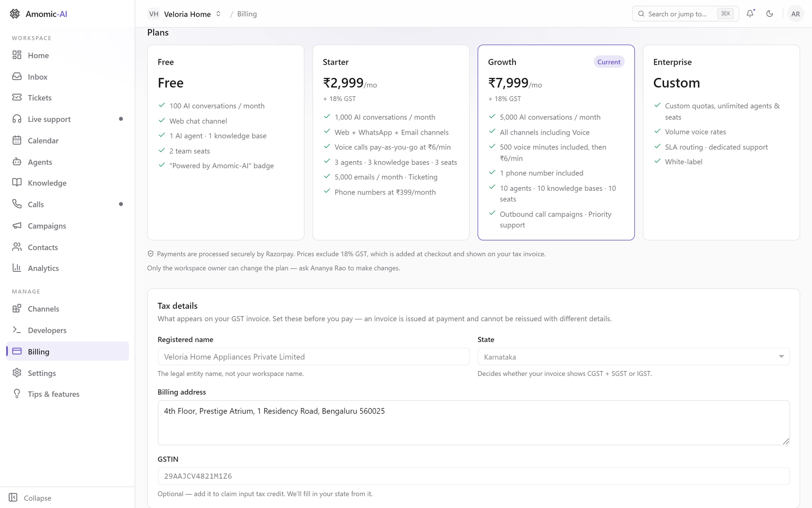The height and width of the screenshot is (508, 812).
Task: Click Search or jump to field
Action: click(x=685, y=14)
